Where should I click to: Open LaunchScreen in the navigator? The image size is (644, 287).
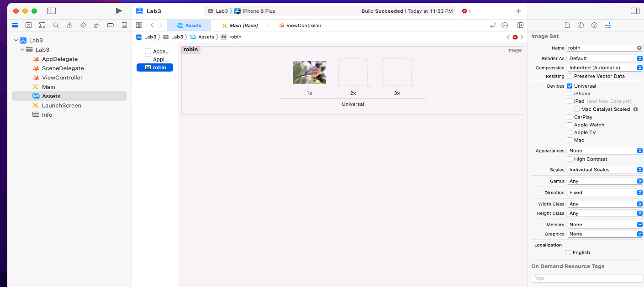point(61,105)
